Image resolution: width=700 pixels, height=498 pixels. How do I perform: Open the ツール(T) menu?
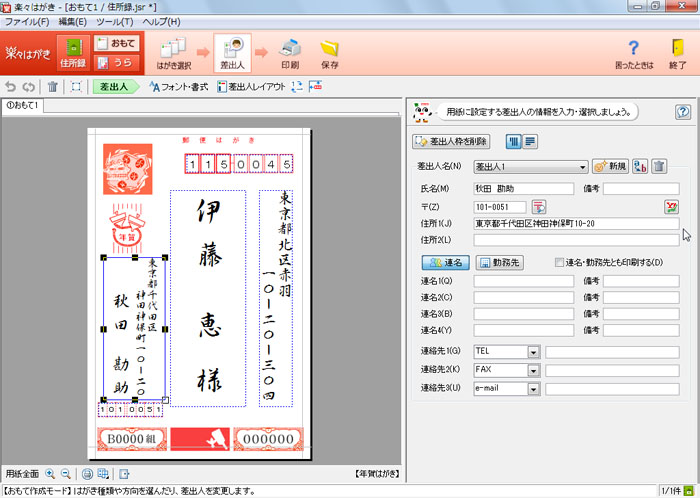tap(114, 21)
